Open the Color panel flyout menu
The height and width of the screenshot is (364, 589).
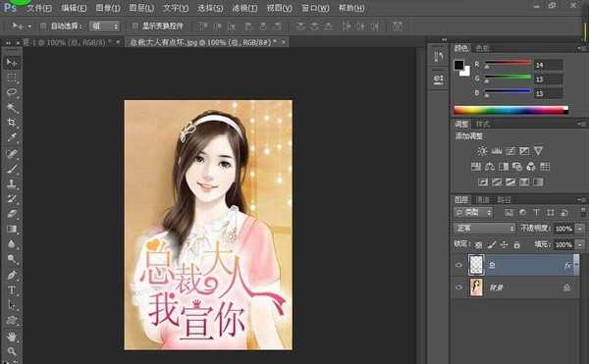pyautogui.click(x=581, y=48)
